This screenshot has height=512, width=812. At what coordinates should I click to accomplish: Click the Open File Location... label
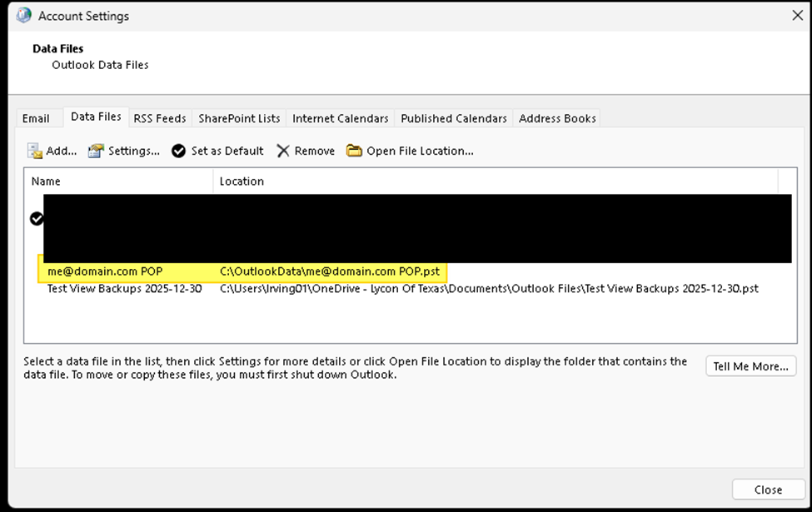tap(420, 152)
